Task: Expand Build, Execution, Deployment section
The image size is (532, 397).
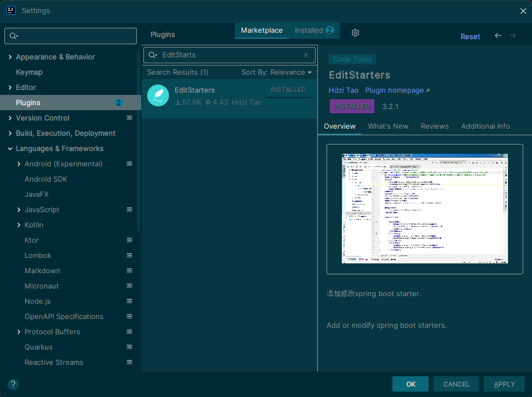Action: click(x=10, y=134)
